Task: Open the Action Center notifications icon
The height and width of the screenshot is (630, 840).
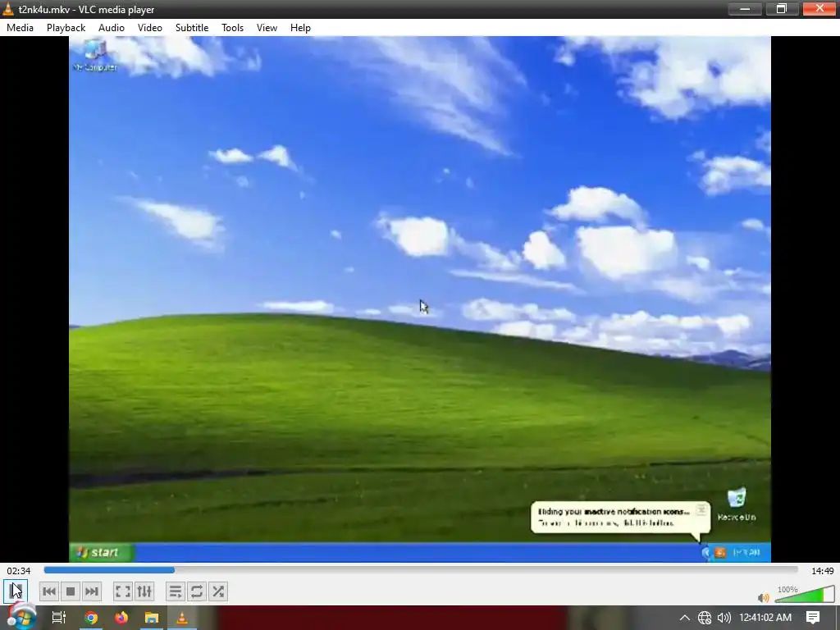Action: pos(813,618)
